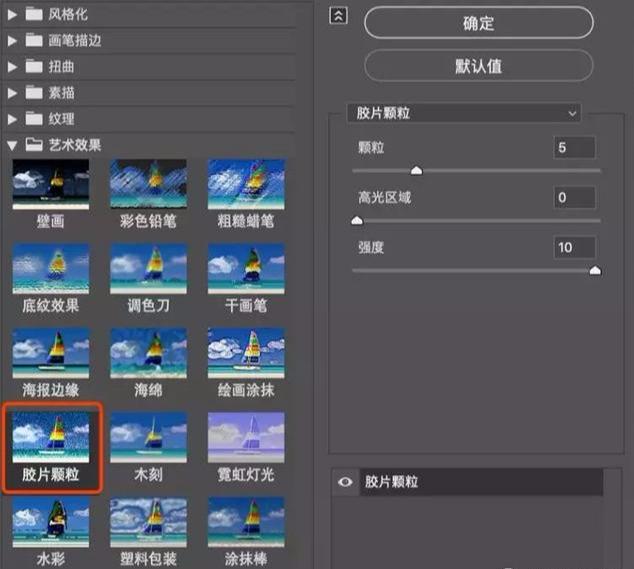Click the 高光区域 slider handle

point(357,221)
